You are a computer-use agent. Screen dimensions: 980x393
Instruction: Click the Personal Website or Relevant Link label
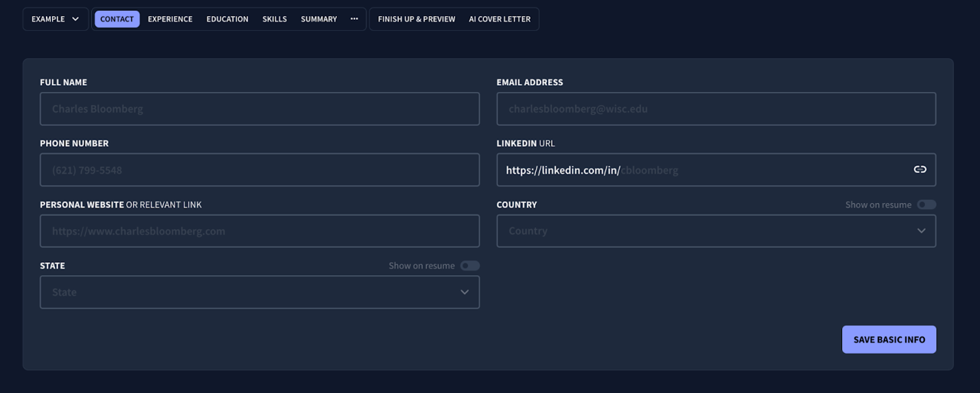pyautogui.click(x=121, y=205)
